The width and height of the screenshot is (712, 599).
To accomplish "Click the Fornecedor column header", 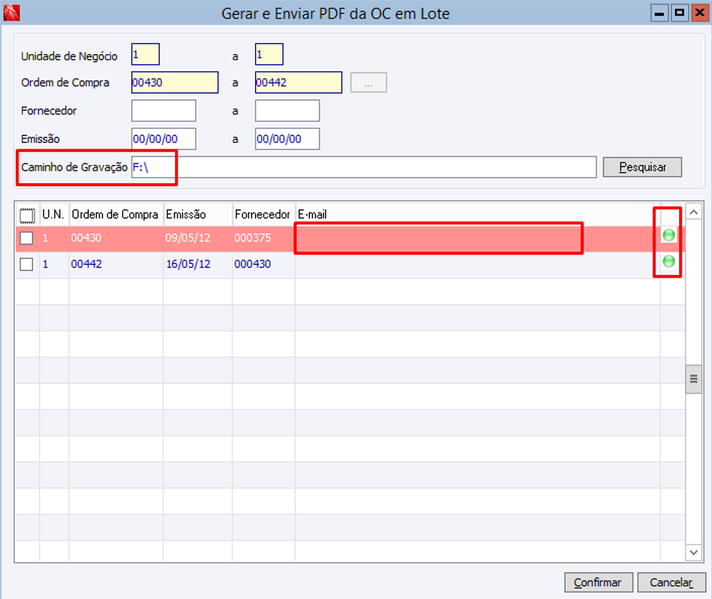I will [263, 214].
